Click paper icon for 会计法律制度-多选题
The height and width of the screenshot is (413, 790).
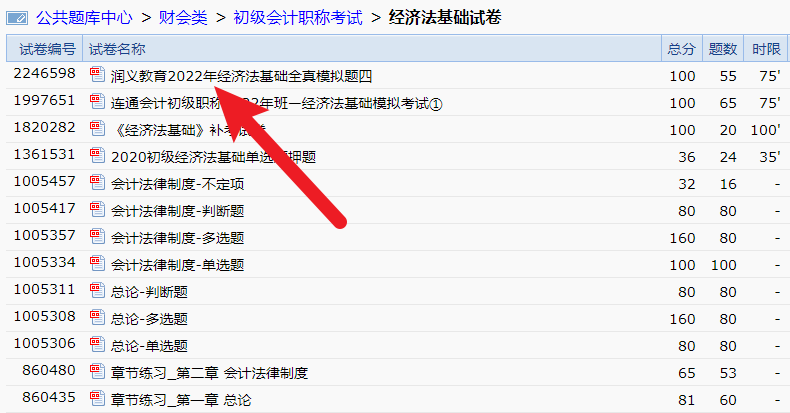click(97, 237)
